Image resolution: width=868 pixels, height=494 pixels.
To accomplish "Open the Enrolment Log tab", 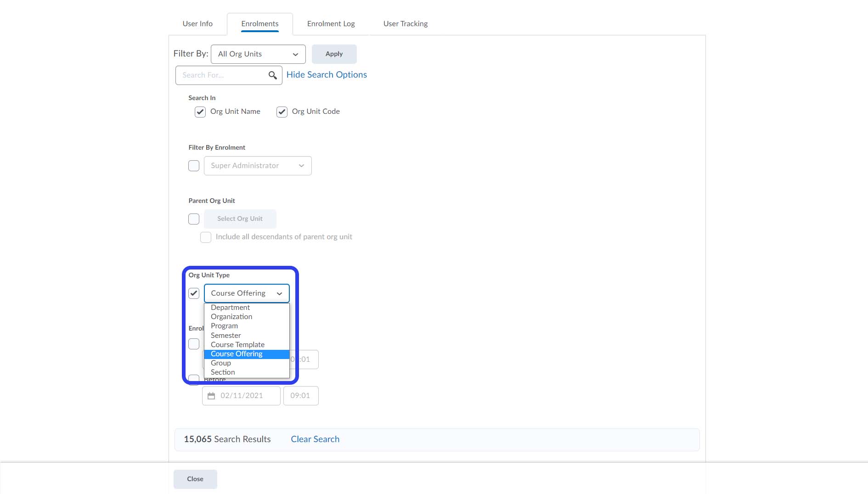I will [x=331, y=24].
